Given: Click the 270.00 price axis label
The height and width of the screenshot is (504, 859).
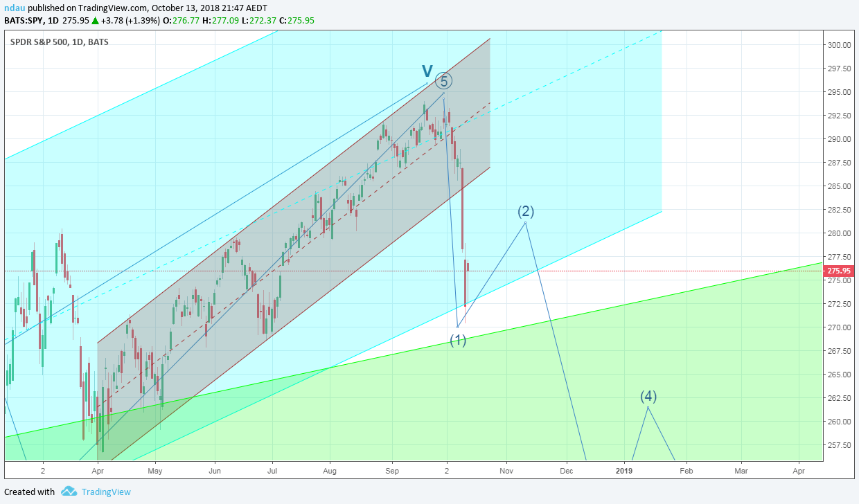Looking at the screenshot, I should 839,327.
